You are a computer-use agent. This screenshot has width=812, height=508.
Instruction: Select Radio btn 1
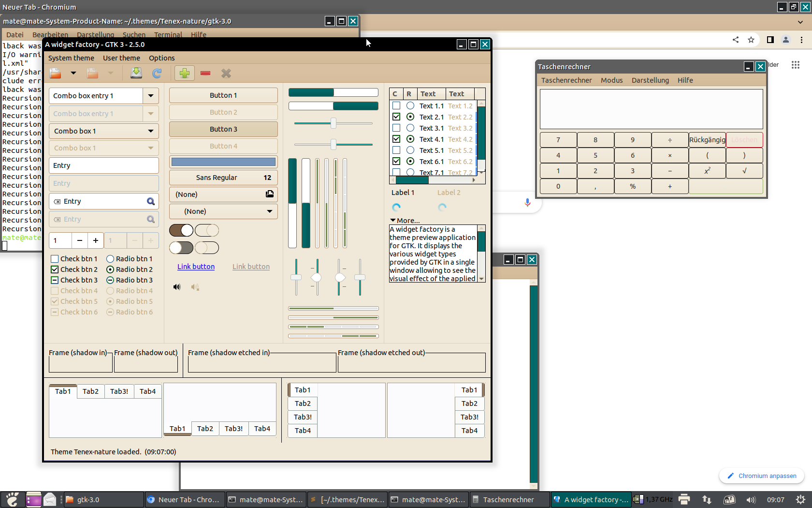[110, 259]
